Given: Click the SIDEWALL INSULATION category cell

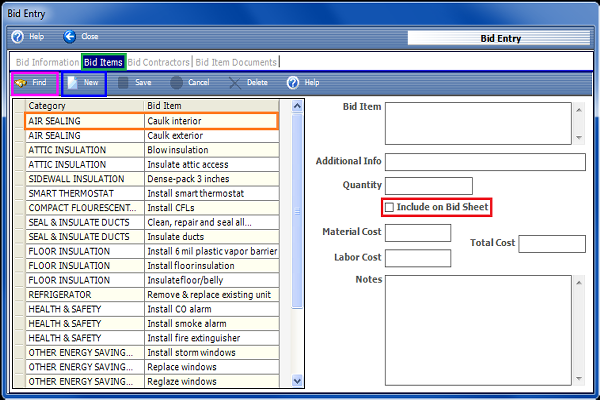Looking at the screenshot, I should point(85,179).
